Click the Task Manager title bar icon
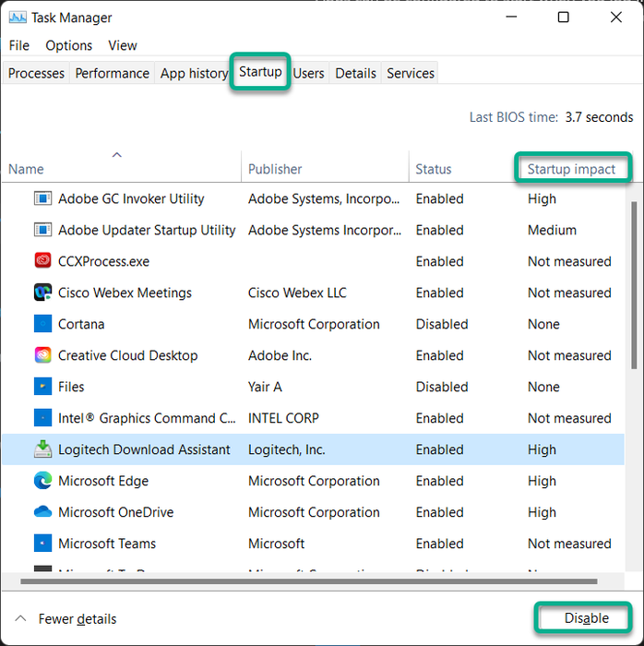Viewport: 644px width, 646px height. 18,18
